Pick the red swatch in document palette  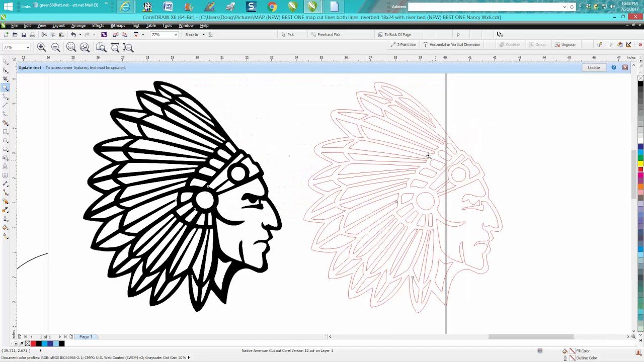tap(33, 344)
